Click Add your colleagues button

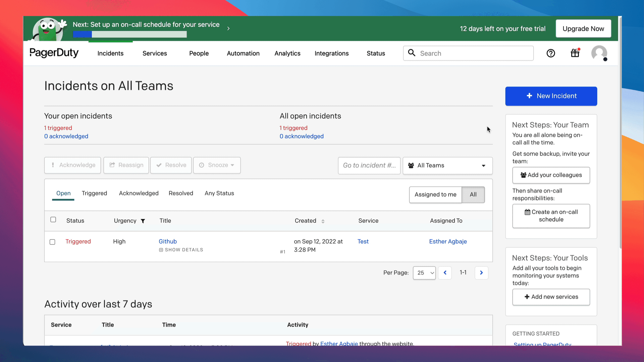(x=551, y=175)
